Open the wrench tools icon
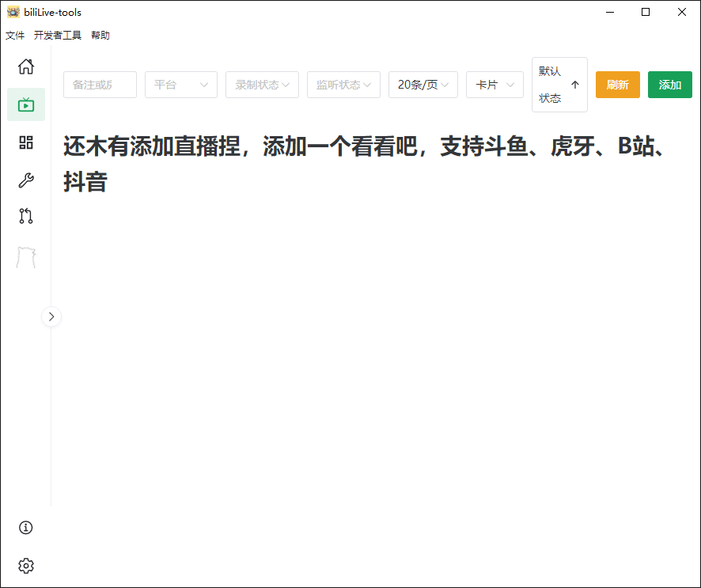This screenshot has height=588, width=701. pyautogui.click(x=25, y=180)
